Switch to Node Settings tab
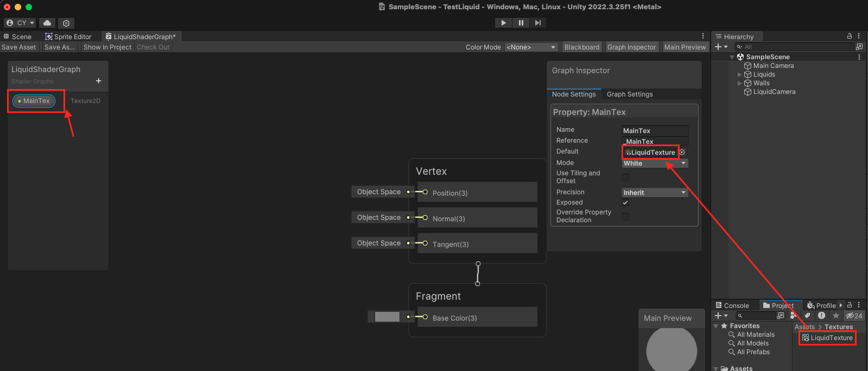868x371 pixels. pos(574,95)
